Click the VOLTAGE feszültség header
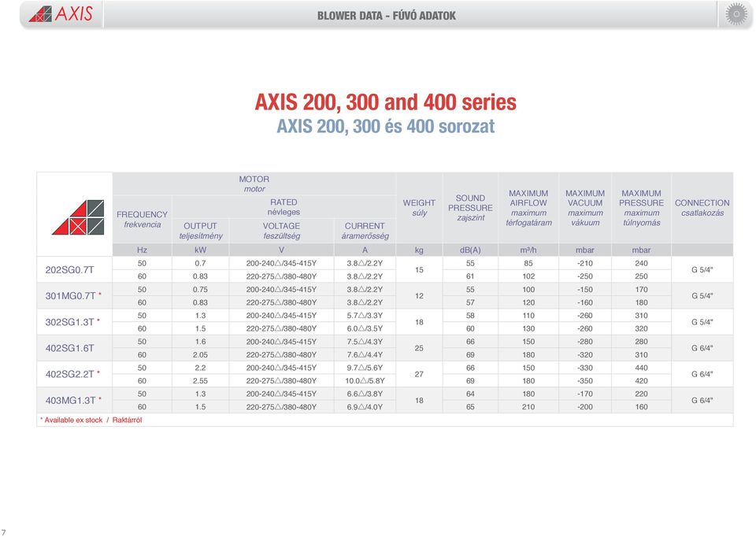This screenshot has height=537, width=756. point(282,231)
